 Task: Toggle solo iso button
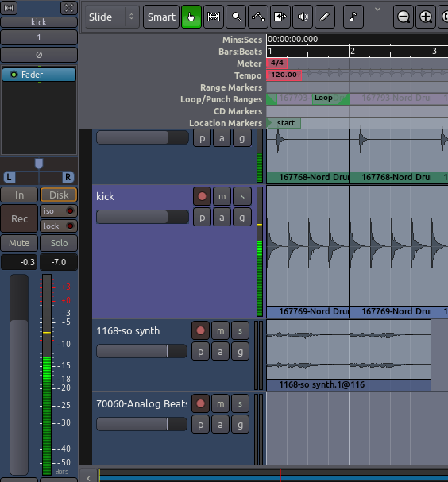[x=59, y=211]
